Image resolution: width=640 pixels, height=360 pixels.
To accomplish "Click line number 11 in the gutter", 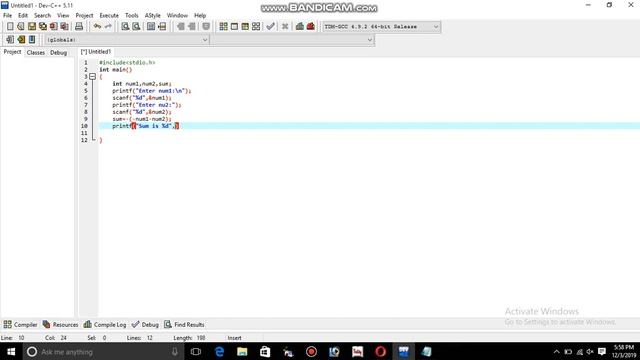I will point(84,133).
